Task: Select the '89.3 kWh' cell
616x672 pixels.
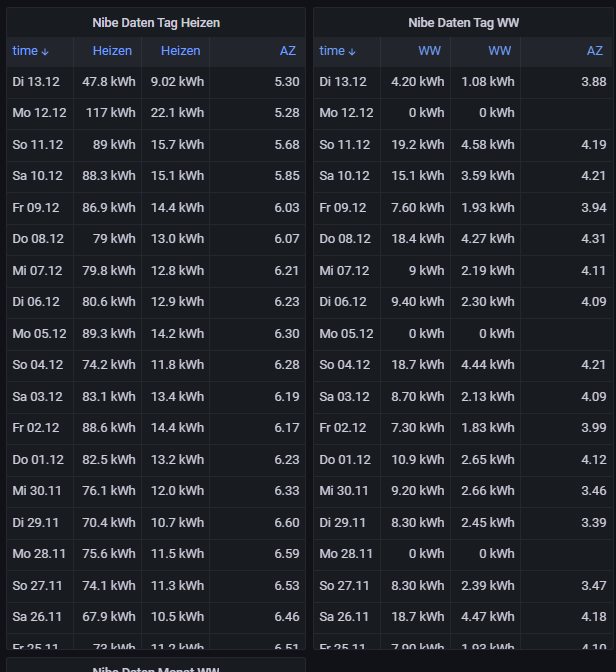Action: click(109, 333)
